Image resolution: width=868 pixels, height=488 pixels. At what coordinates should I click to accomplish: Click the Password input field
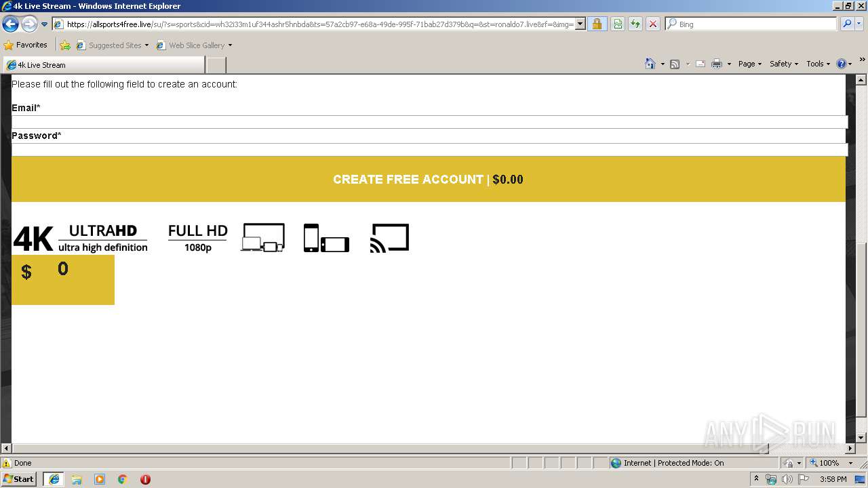click(429, 150)
